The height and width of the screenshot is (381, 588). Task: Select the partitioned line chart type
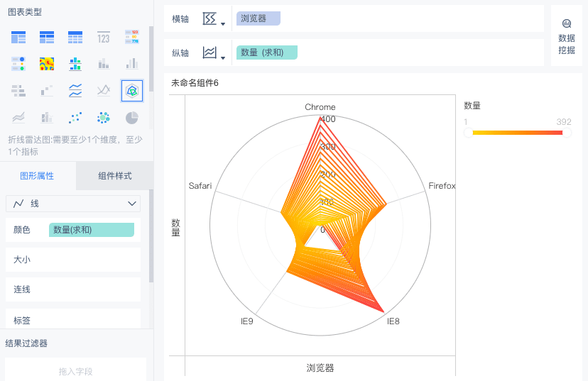75,91
